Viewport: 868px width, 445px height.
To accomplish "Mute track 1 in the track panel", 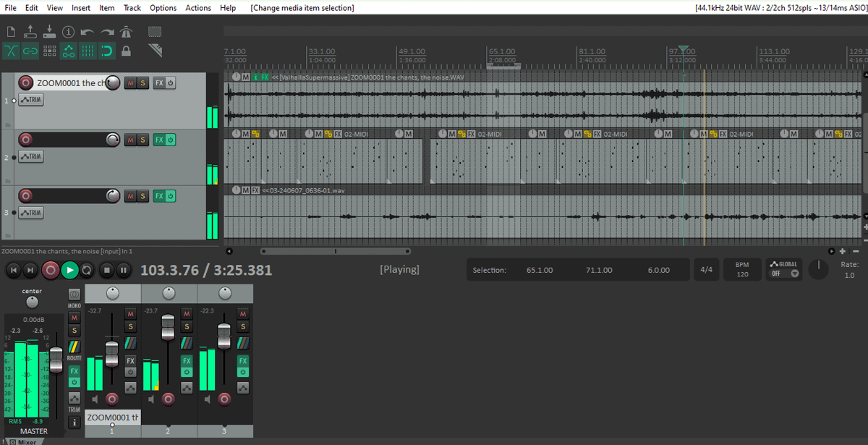I will [x=130, y=83].
